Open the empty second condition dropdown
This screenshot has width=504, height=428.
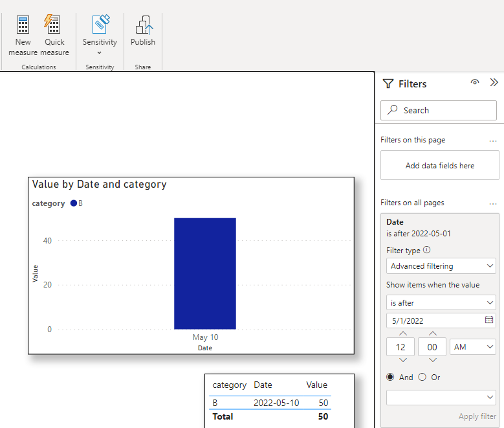point(441,398)
